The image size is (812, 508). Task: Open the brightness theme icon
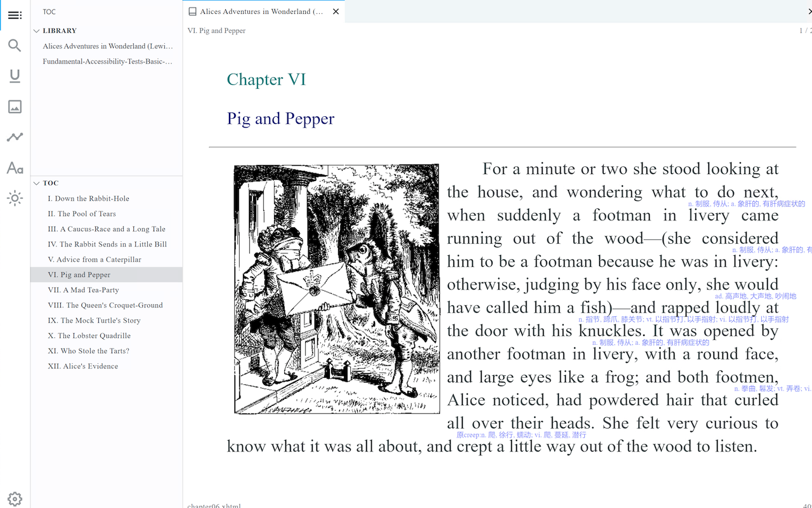point(15,198)
